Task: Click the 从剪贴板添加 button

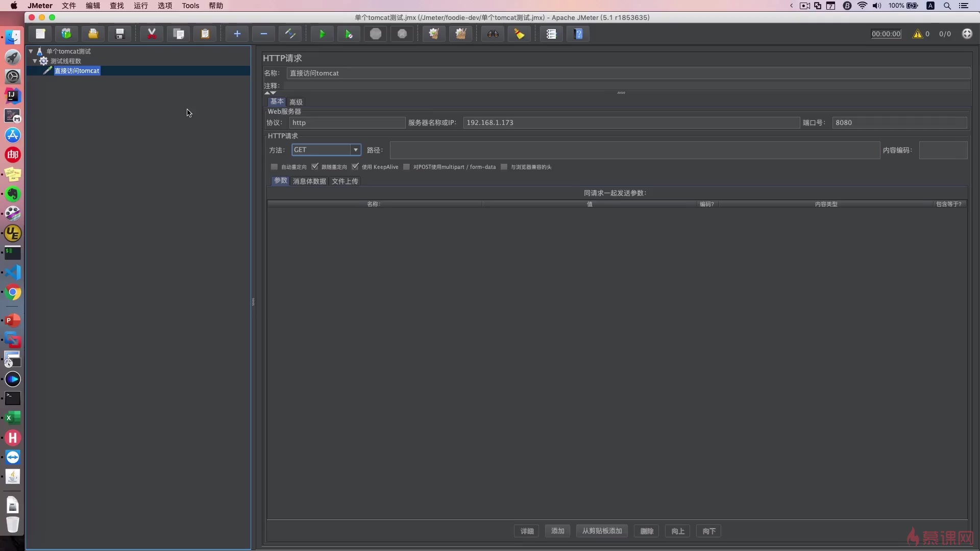Action: [602, 531]
